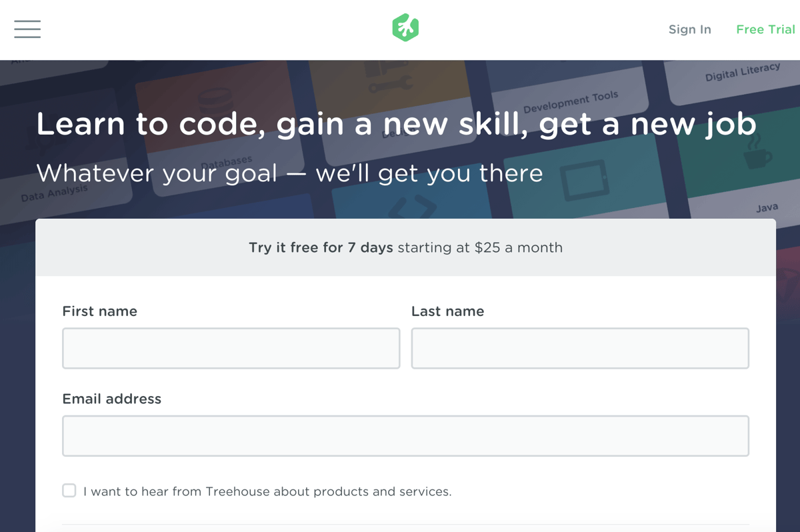The width and height of the screenshot is (800, 532).
Task: Focus the Last name input field
Action: (x=580, y=348)
